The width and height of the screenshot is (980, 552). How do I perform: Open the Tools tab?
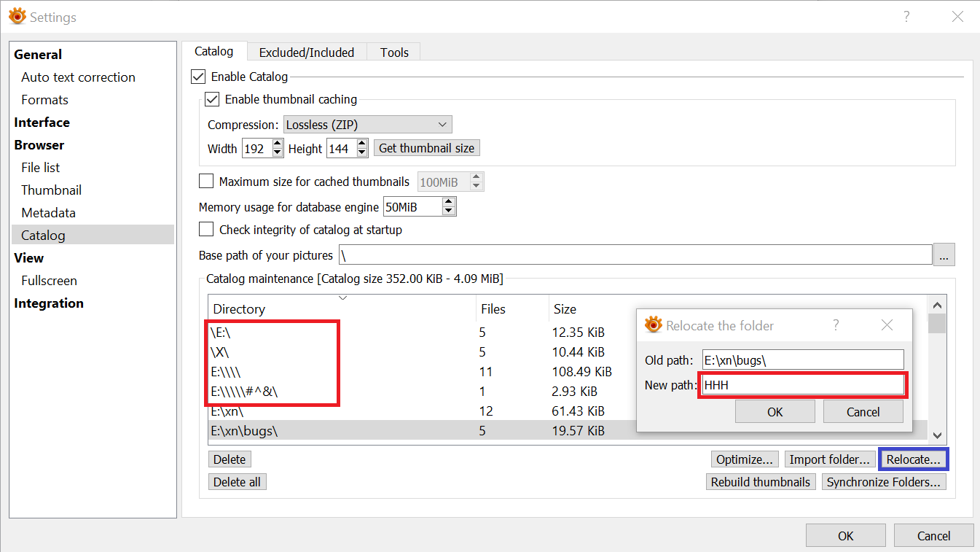coord(394,53)
